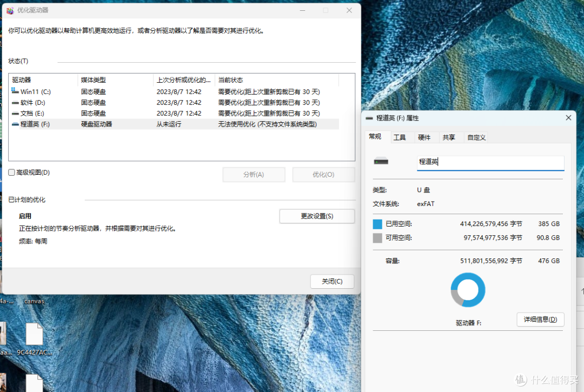Open 详细信息(D) for drive F:
The height and width of the screenshot is (392, 584).
point(540,320)
